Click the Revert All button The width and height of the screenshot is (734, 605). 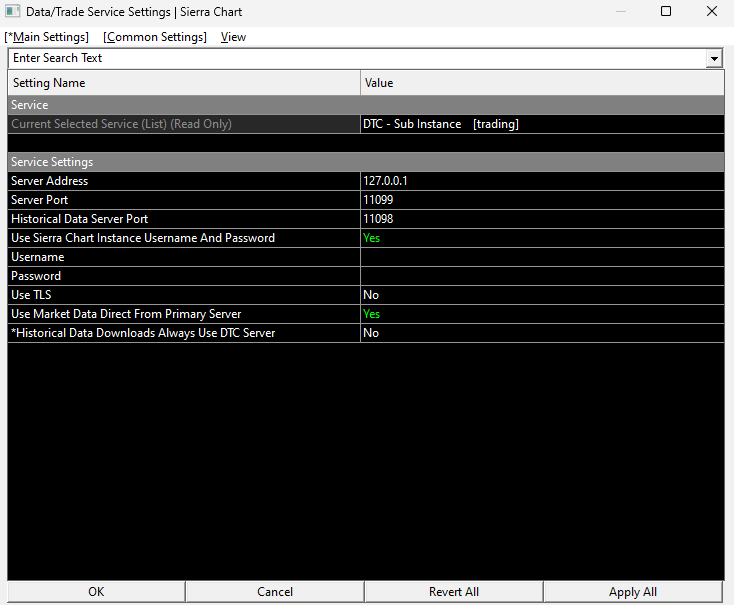454,592
